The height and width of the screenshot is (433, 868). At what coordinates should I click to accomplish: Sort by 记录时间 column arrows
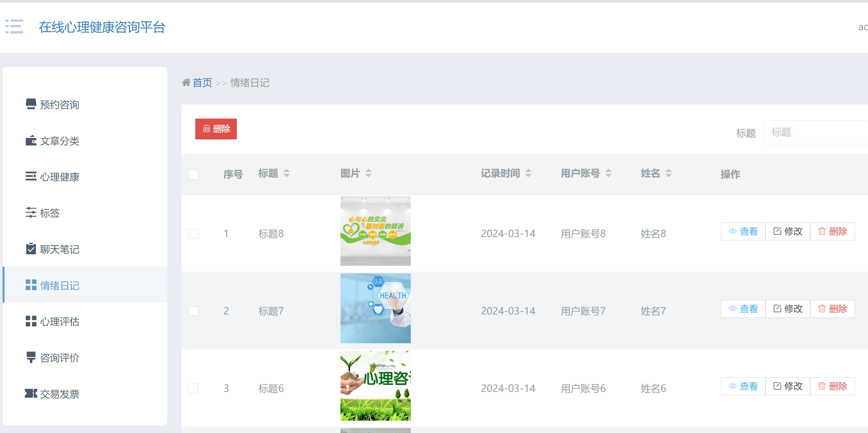pyautogui.click(x=528, y=173)
